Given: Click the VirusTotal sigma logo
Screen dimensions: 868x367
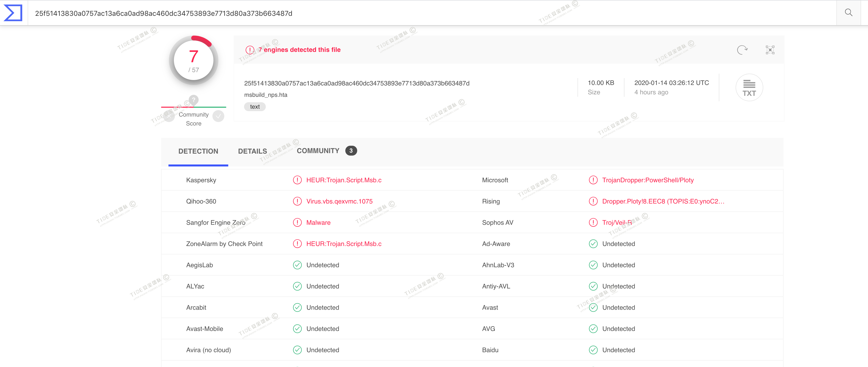Looking at the screenshot, I should tap(13, 13).
